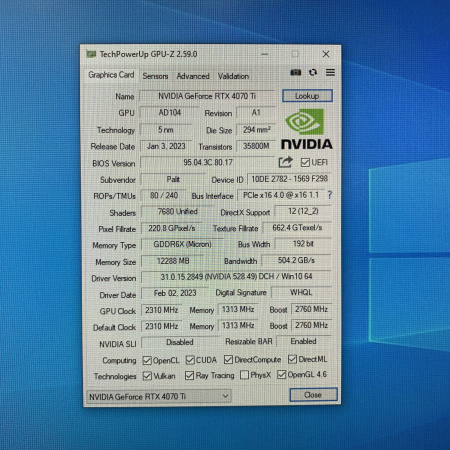450x450 pixels.
Task: Toggle the Vulkan checkbox
Action: [x=147, y=376]
